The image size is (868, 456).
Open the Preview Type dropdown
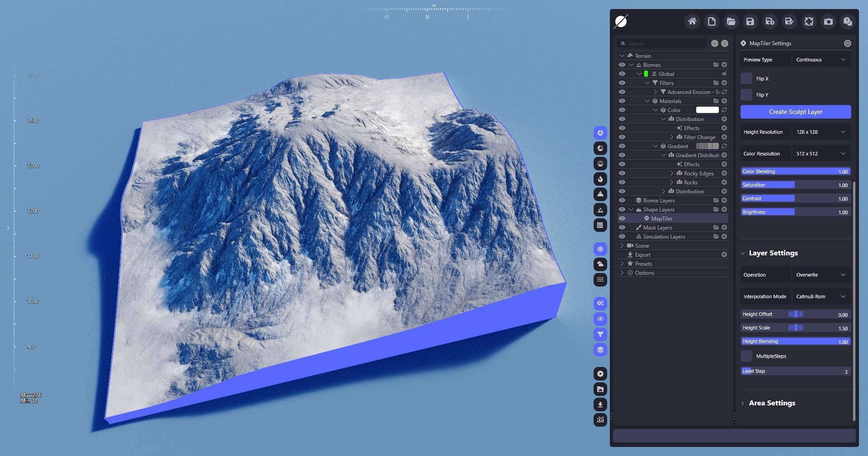tap(821, 60)
